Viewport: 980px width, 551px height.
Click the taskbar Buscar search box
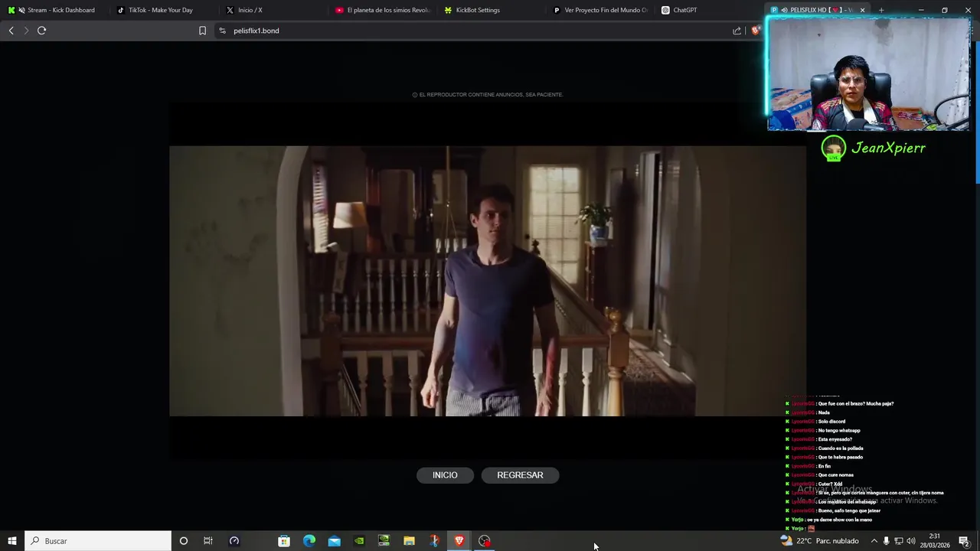(98, 541)
